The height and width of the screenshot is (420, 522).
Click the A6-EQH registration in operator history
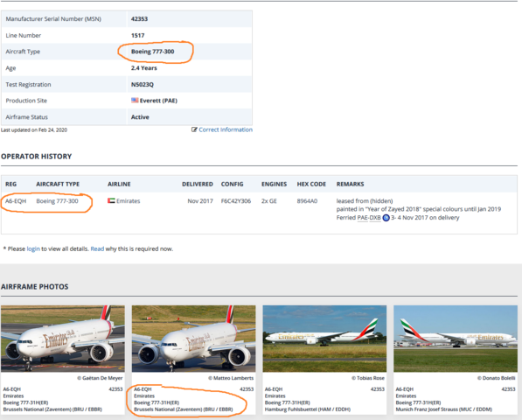(16, 201)
